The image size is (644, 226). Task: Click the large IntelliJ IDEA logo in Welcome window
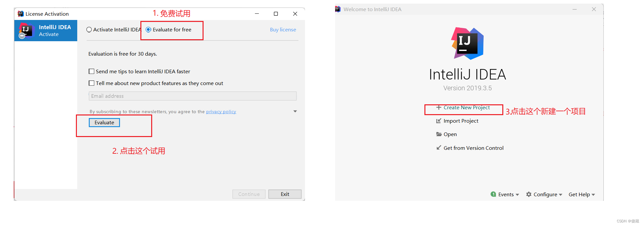click(x=467, y=43)
